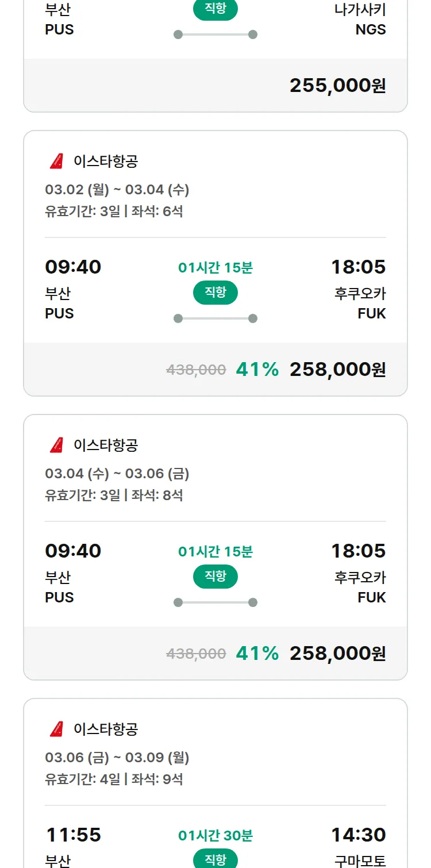Click the struck-through 438,000 price on the 8-seat flight
The image size is (431, 868).
pyautogui.click(x=196, y=654)
